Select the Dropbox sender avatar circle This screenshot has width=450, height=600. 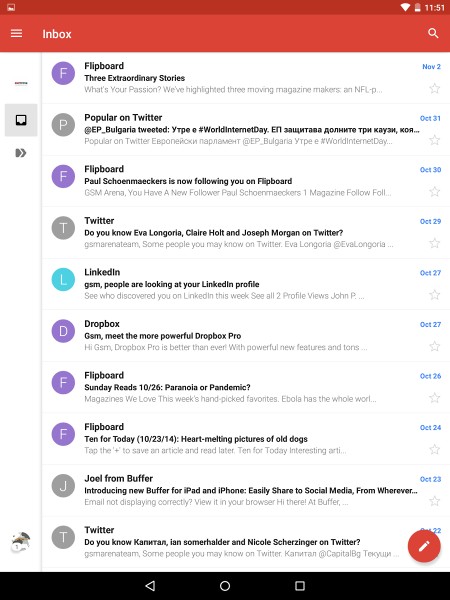tap(63, 331)
